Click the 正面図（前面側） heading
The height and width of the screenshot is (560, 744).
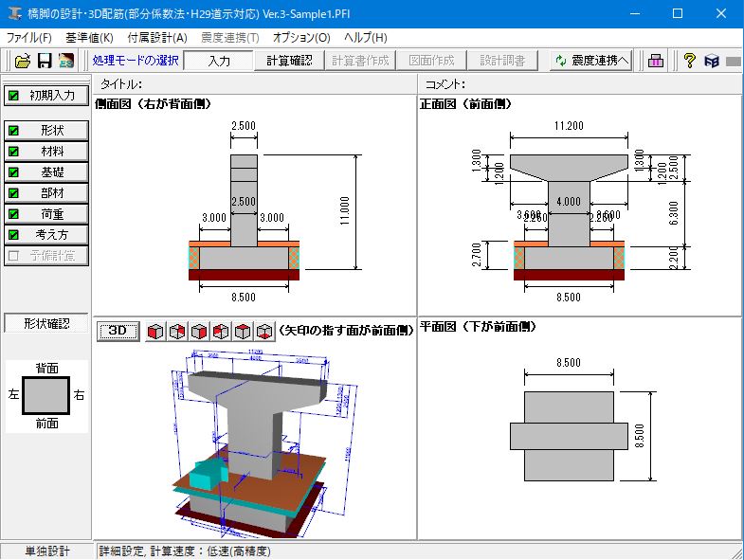pyautogui.click(x=465, y=103)
